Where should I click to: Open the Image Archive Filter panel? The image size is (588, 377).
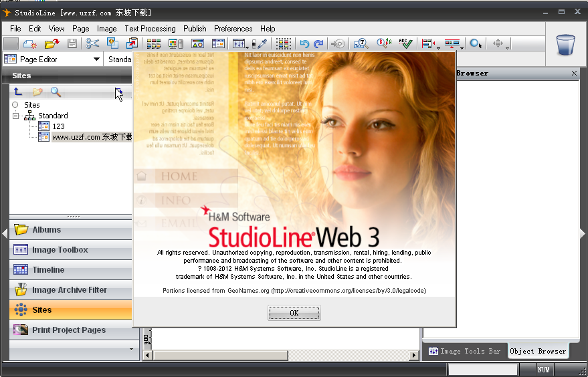click(70, 289)
